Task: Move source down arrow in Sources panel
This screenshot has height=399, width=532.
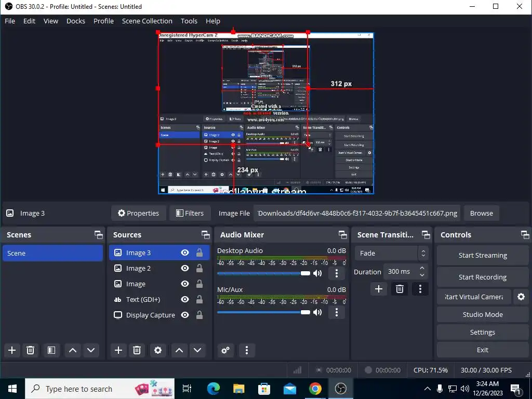Action: (197, 350)
